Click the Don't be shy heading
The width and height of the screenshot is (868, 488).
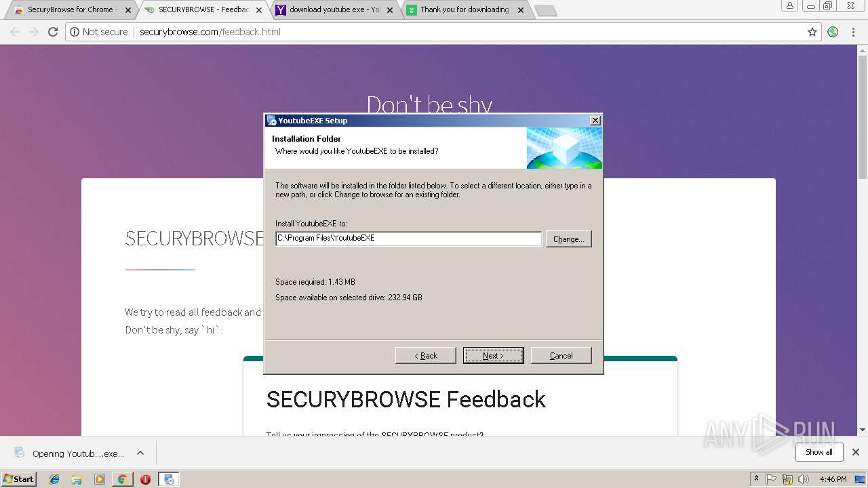tap(429, 104)
